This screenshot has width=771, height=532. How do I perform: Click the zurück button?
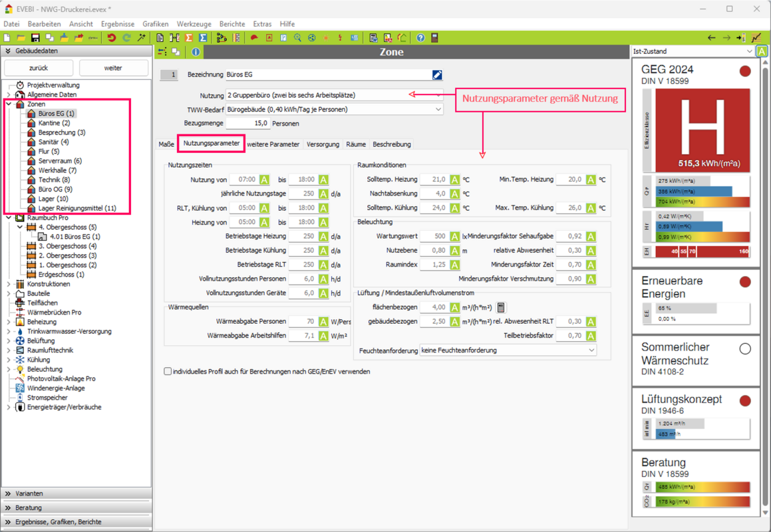[39, 68]
